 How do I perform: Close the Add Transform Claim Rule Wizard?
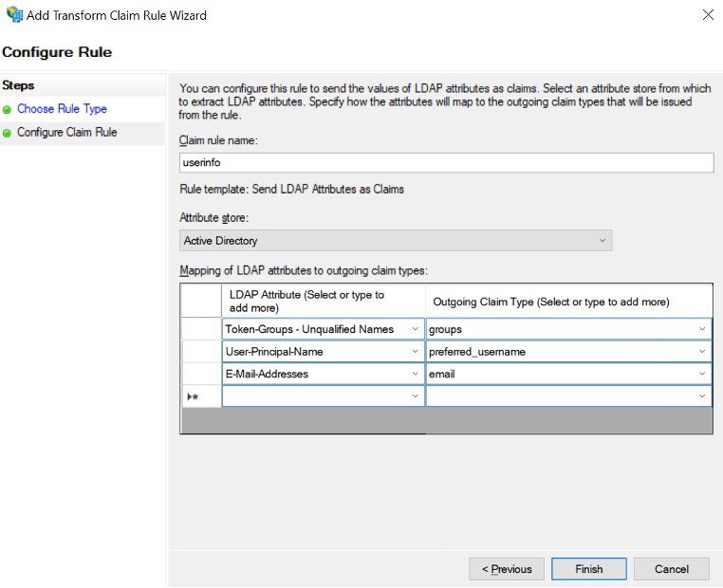pyautogui.click(x=708, y=15)
